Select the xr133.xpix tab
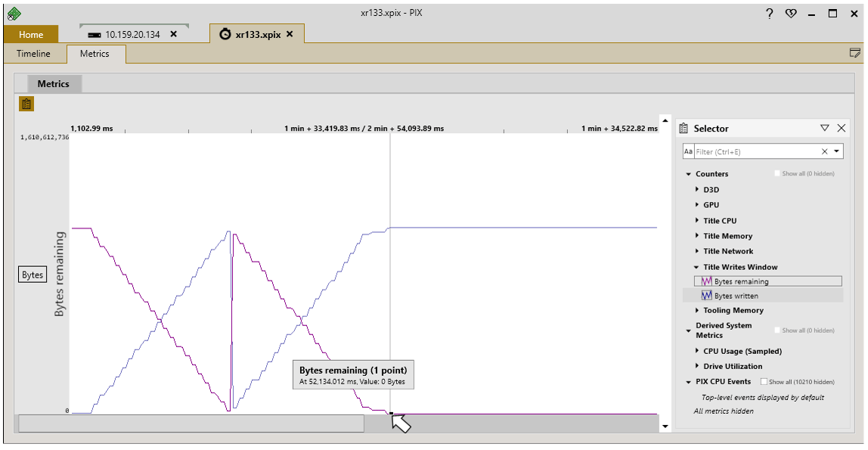The image size is (868, 450). pos(257,34)
